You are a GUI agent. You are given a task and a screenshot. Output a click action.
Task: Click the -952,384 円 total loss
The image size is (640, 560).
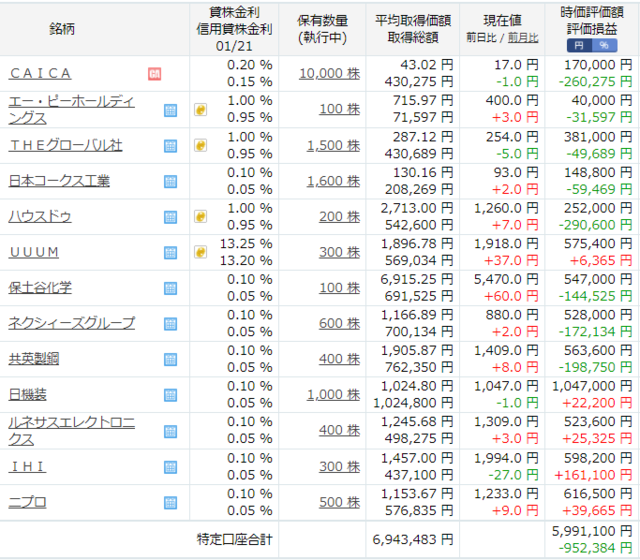point(595,548)
